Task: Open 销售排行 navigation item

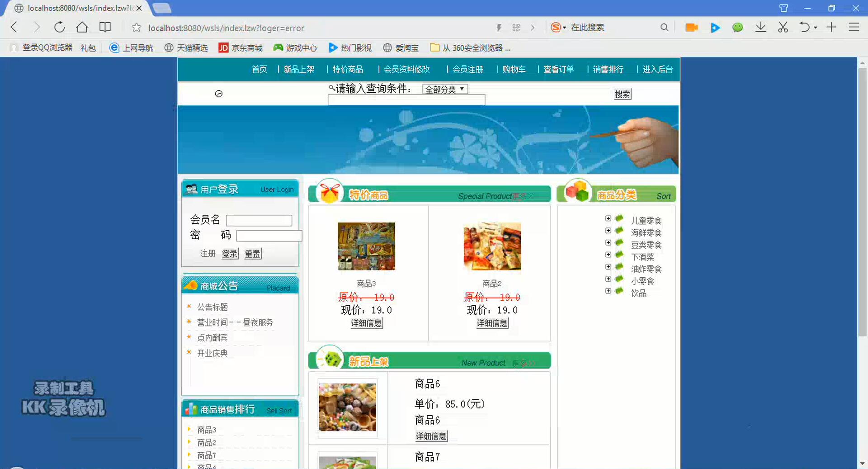Action: click(608, 69)
